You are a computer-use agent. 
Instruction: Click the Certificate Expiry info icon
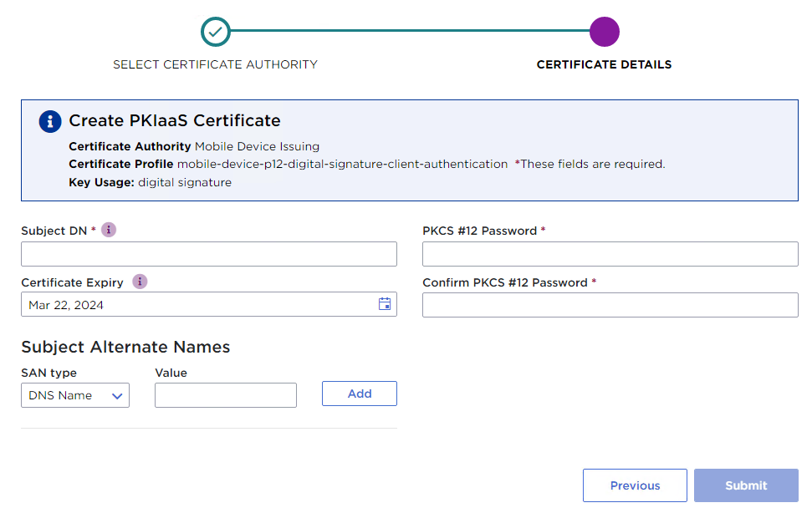point(140,282)
